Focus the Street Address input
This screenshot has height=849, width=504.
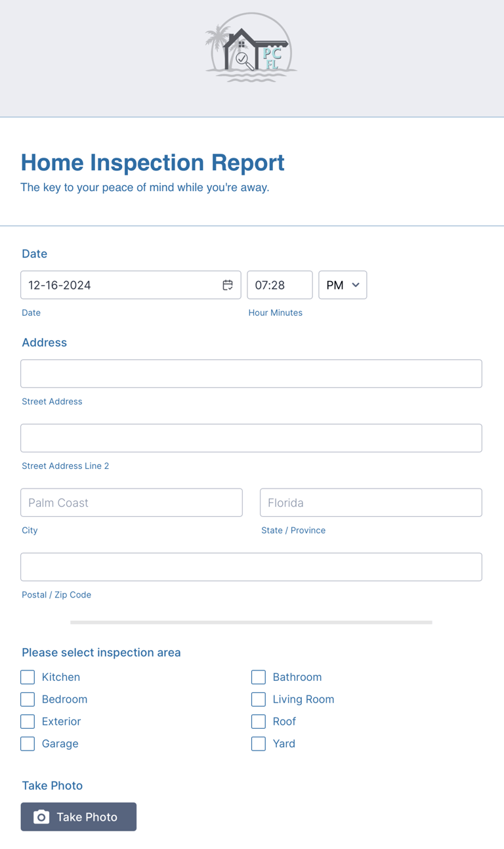pos(251,374)
